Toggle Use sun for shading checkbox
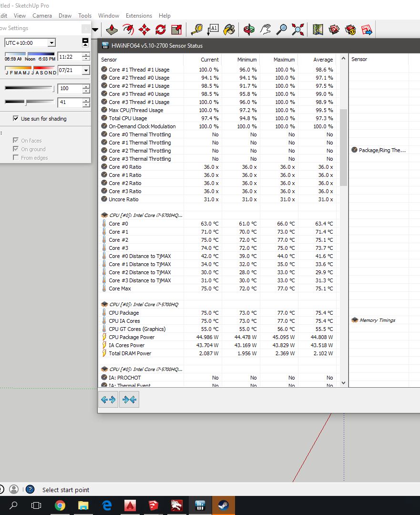The width and height of the screenshot is (420, 515). point(15,119)
